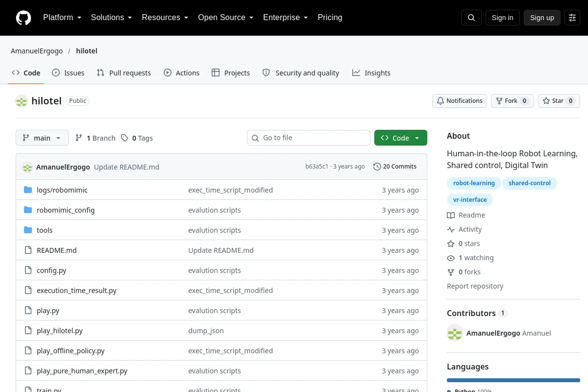Viewport: 588px width, 392px height.
Task: Star the repository with the Star button
Action: (x=559, y=101)
